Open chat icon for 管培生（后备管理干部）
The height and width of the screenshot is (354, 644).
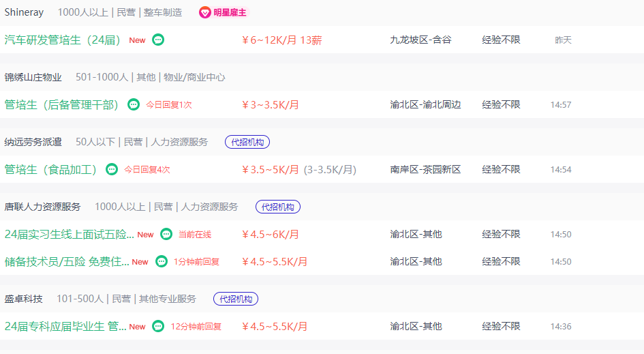(x=134, y=104)
